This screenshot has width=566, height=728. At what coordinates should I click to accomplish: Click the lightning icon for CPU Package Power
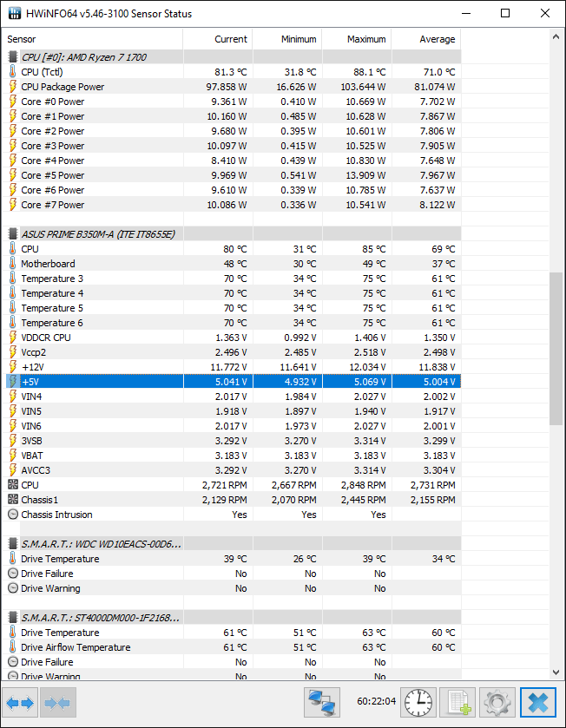click(x=12, y=87)
